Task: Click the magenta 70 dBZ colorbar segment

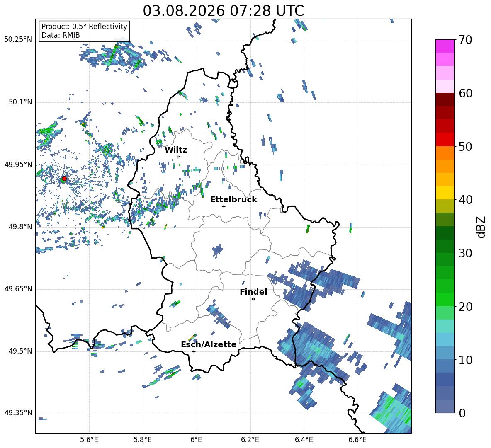Action: click(x=445, y=46)
